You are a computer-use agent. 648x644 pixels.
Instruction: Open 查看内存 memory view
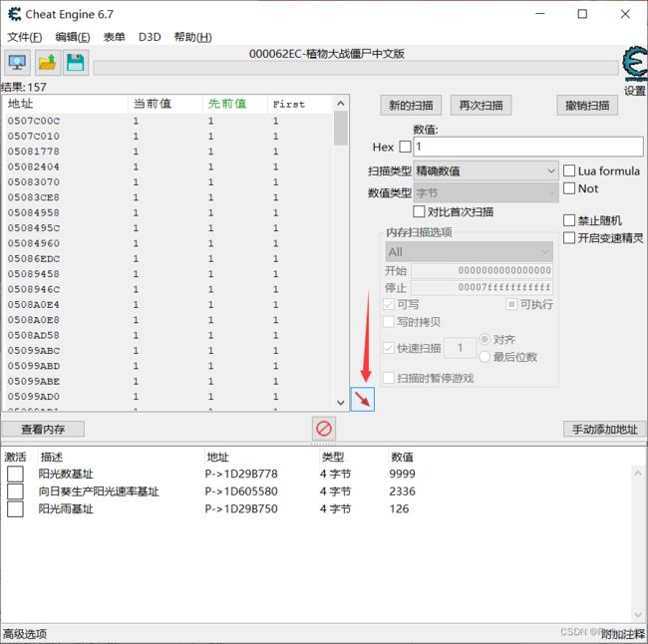pyautogui.click(x=43, y=429)
